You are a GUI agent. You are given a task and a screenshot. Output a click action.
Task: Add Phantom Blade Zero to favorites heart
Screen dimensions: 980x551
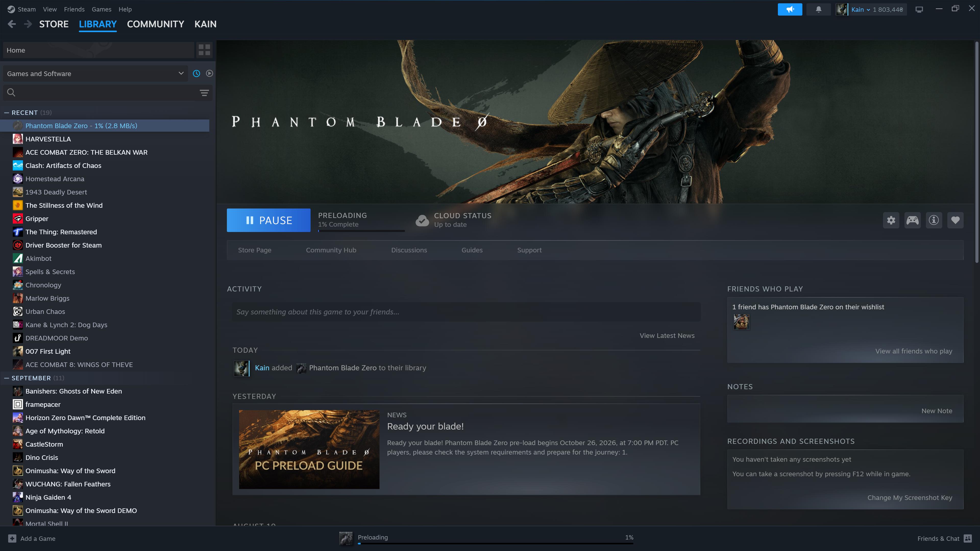pyautogui.click(x=955, y=220)
